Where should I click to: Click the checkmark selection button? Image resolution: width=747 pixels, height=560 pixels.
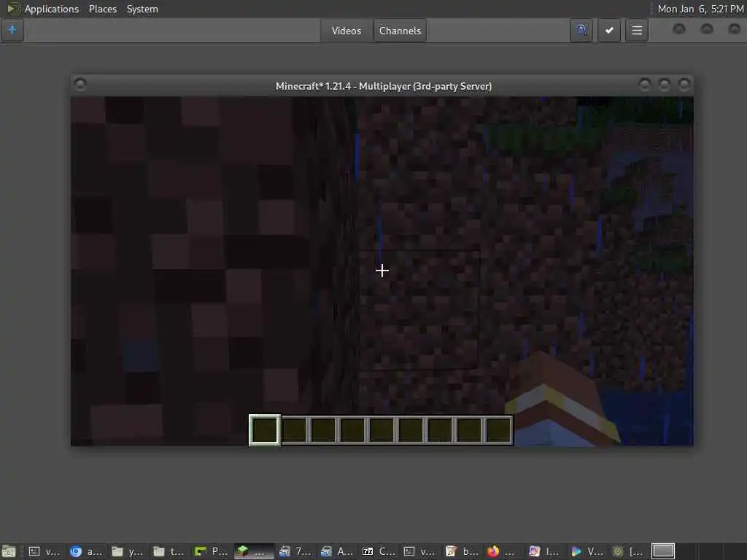point(609,31)
